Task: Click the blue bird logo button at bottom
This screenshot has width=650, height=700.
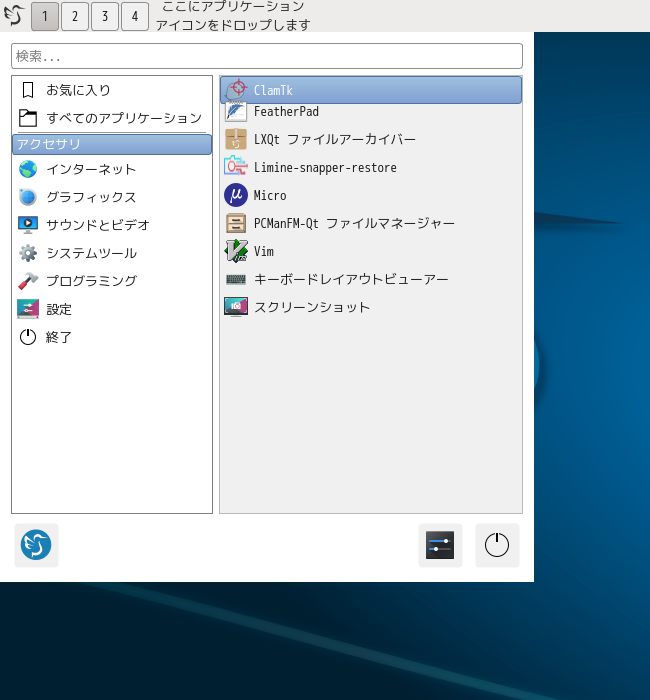Action: click(x=36, y=545)
